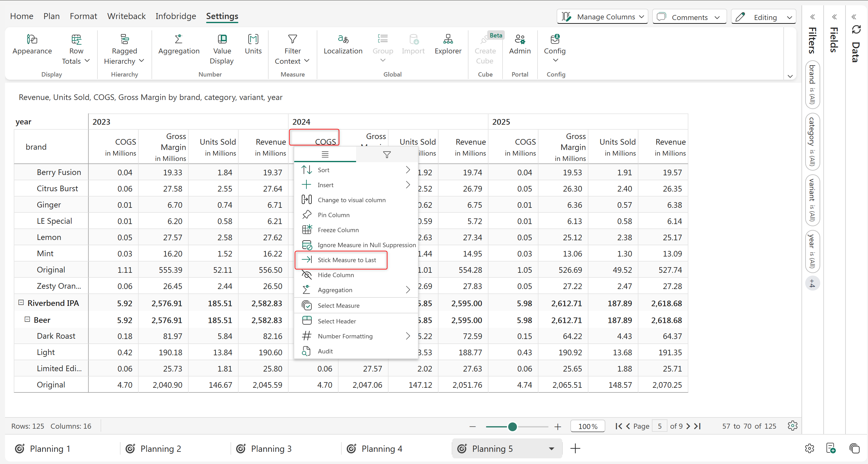Select Stick Measure to Last
Screen dimensions: 868x464
pyautogui.click(x=346, y=260)
